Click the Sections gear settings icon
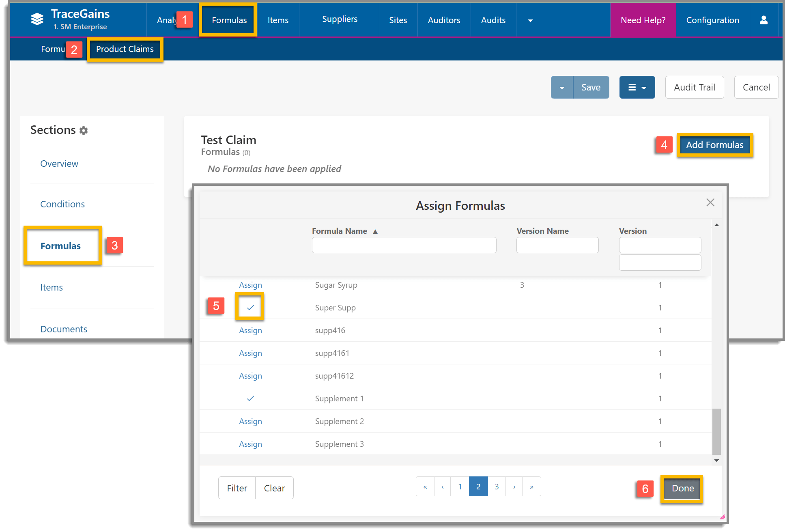Image resolution: width=785 pixels, height=532 pixels. pos(84,131)
